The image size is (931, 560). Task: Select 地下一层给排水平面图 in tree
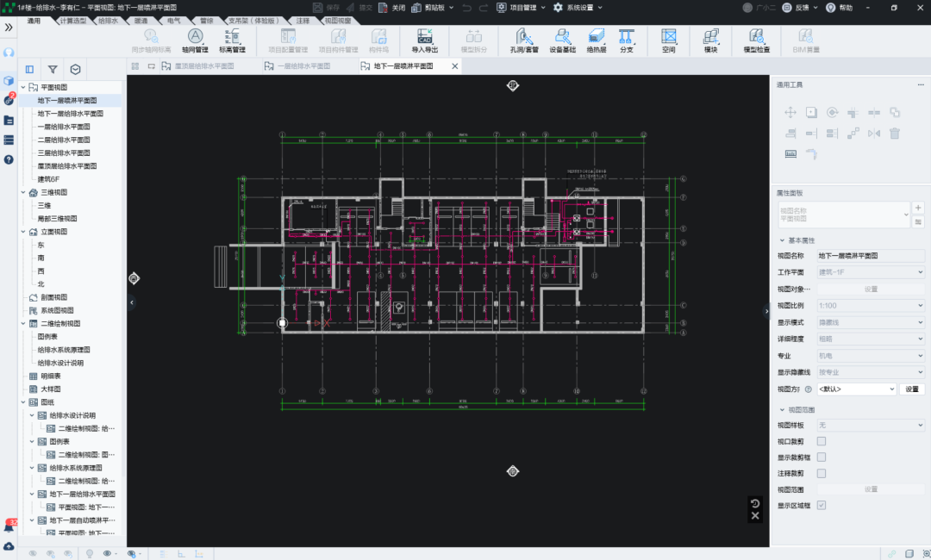point(70,114)
